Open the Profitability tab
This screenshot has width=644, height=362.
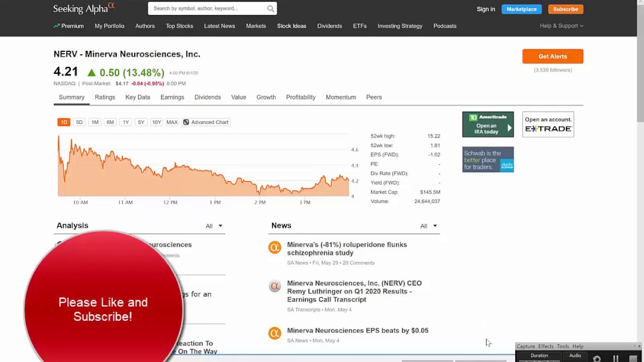(301, 98)
